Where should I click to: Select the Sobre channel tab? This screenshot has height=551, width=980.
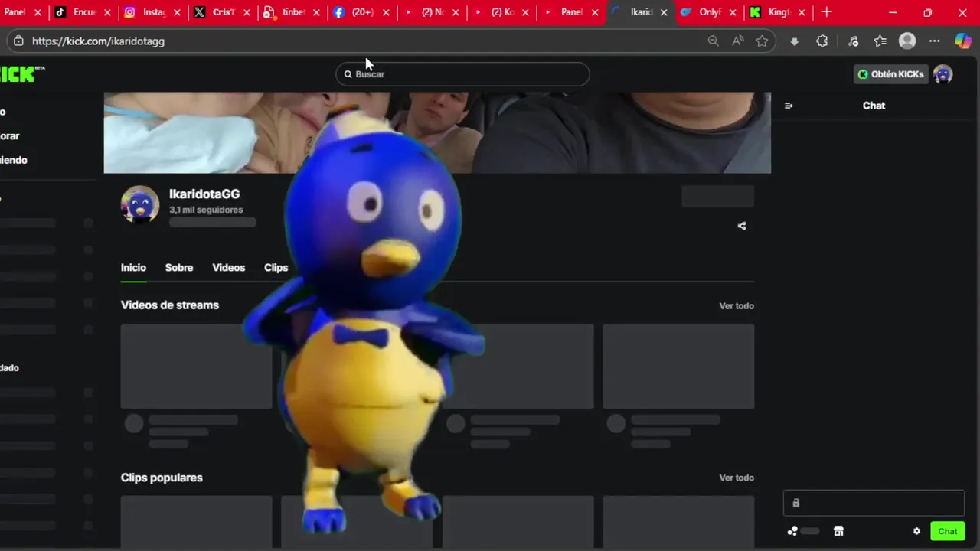179,268
